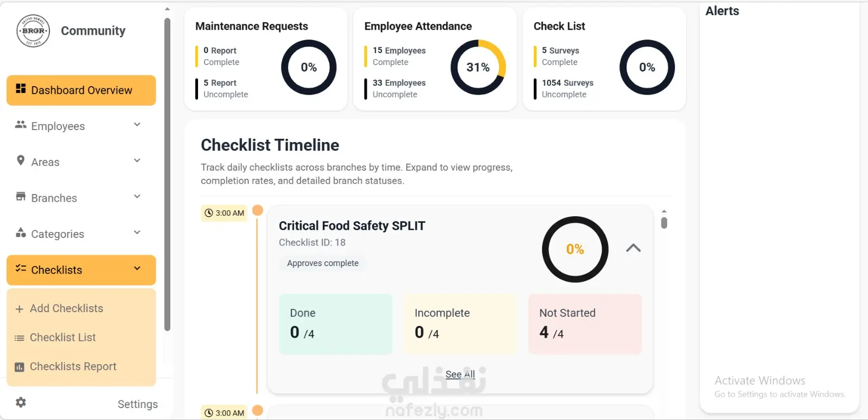Open the Dashboard Overview menu item
The height and width of the screenshot is (420, 868).
pyautogui.click(x=81, y=91)
